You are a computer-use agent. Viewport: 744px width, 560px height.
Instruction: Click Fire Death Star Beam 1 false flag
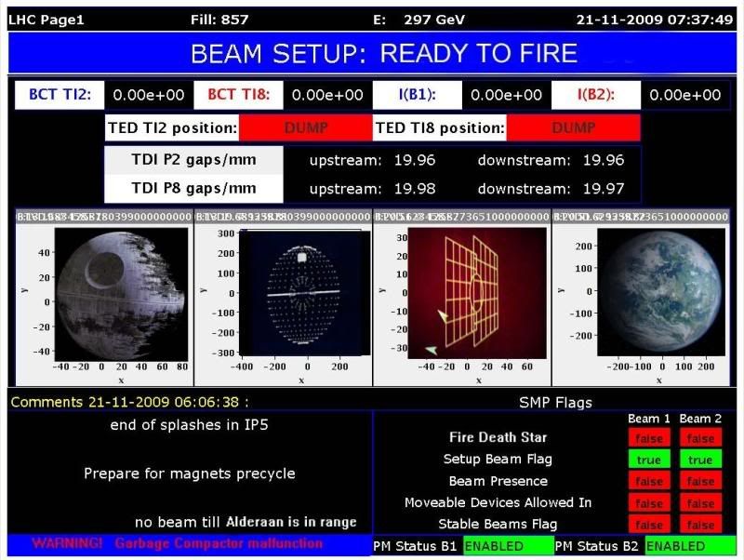point(649,438)
